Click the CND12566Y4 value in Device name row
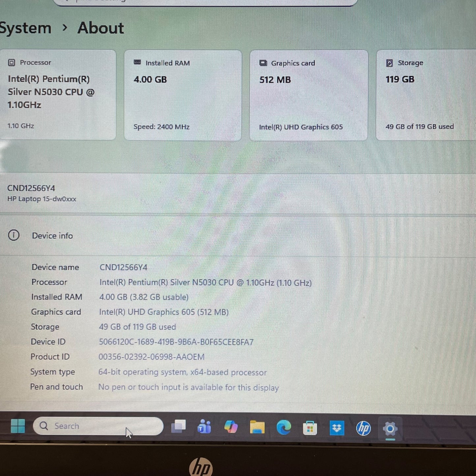Image resolution: width=476 pixels, height=476 pixels. [124, 267]
